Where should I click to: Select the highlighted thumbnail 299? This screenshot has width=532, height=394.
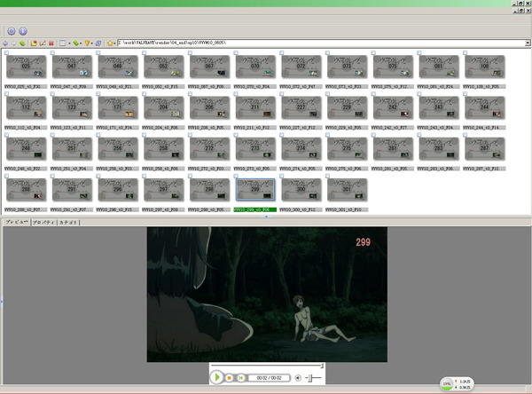click(255, 190)
